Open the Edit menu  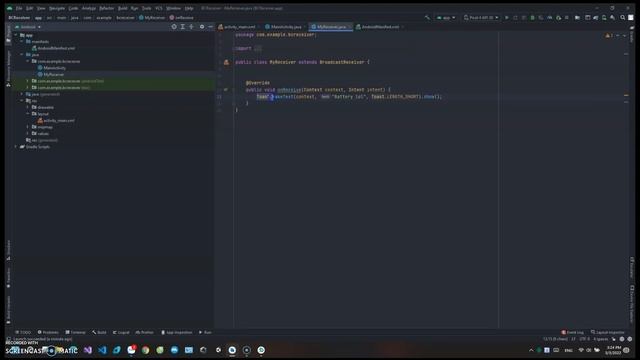coord(29,8)
